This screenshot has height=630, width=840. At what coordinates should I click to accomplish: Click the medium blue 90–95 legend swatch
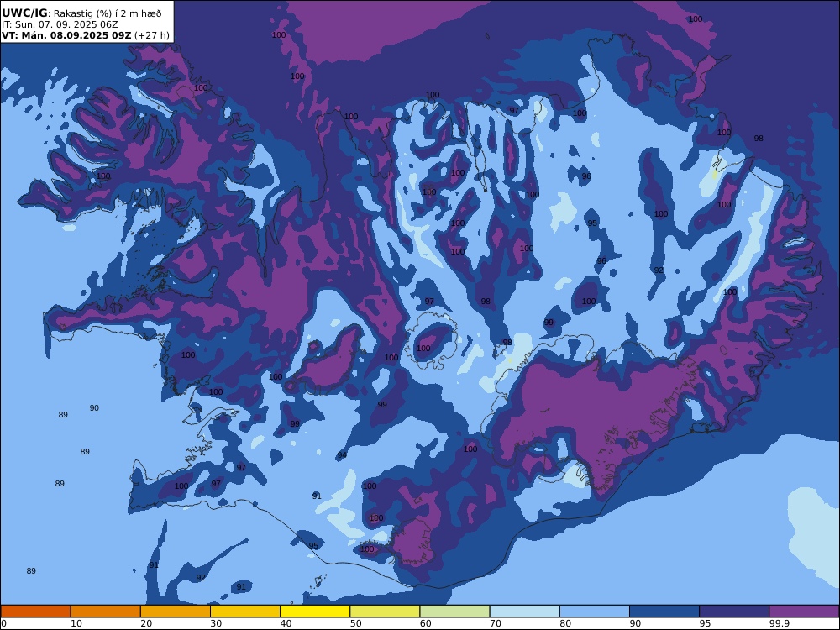tap(664, 612)
